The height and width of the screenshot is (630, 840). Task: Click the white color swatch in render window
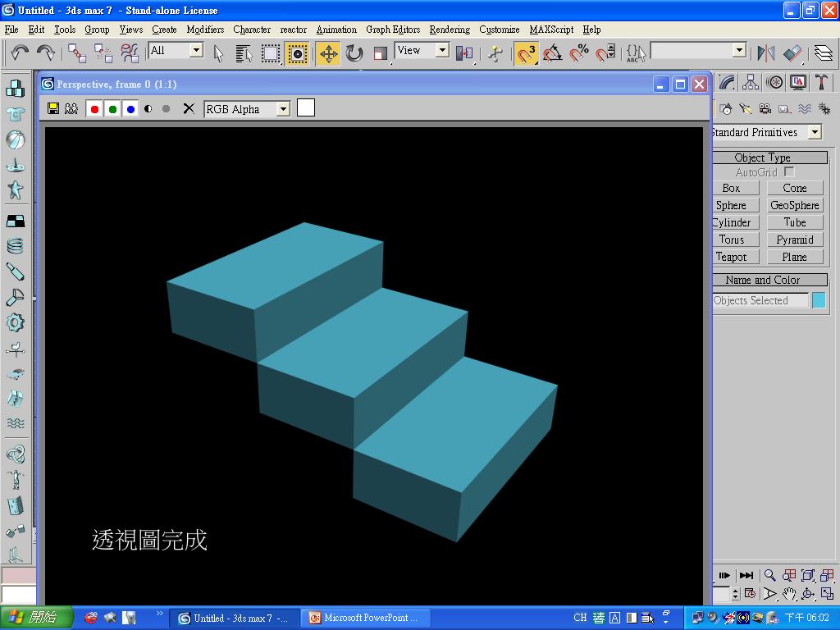(x=306, y=107)
